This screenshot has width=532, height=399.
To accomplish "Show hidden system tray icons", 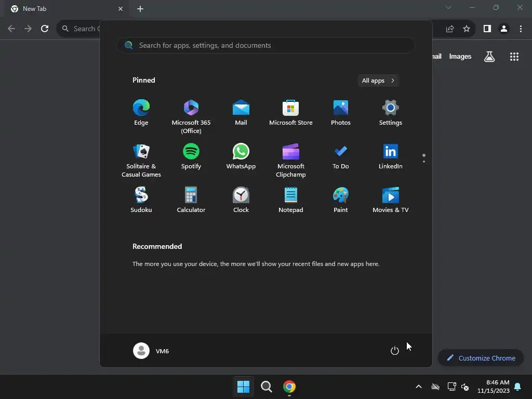I will click(x=419, y=387).
